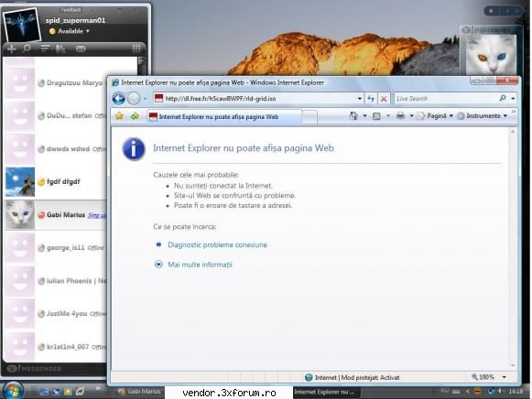Click inside the Live Search box
The width and height of the screenshot is (532, 399).
446,99
